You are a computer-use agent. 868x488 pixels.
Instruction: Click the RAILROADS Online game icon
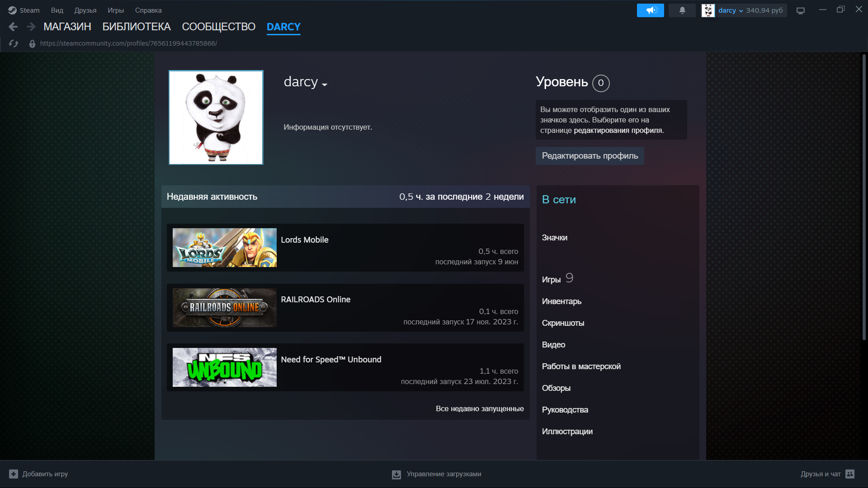tap(224, 307)
